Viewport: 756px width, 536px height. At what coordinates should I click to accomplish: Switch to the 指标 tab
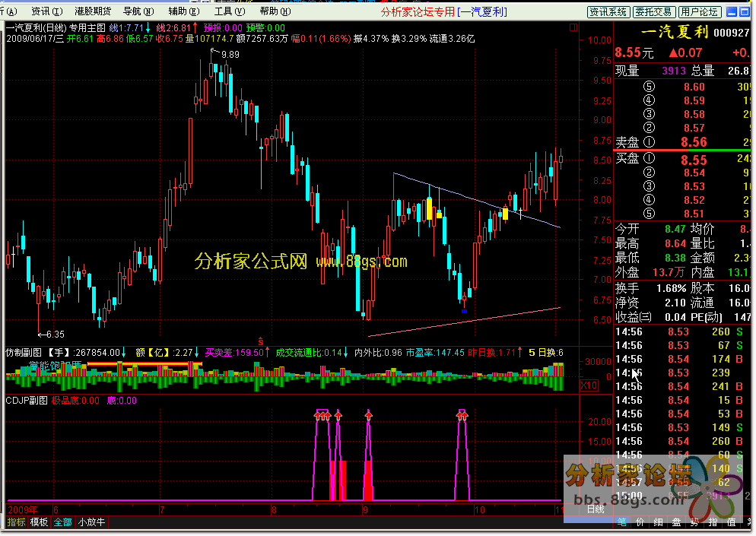(16, 522)
